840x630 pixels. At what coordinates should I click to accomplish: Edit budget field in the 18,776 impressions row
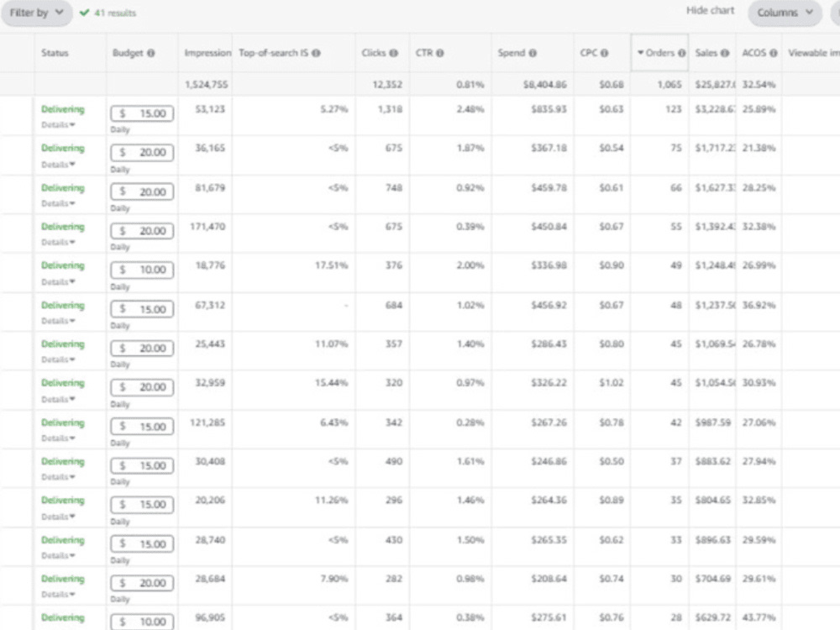point(142,270)
